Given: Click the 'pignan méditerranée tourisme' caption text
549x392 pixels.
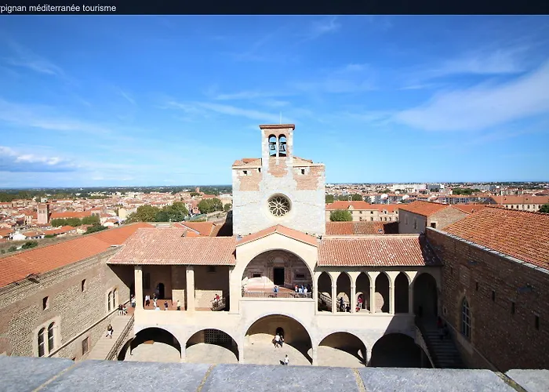Looking at the screenshot, I should [x=58, y=8].
